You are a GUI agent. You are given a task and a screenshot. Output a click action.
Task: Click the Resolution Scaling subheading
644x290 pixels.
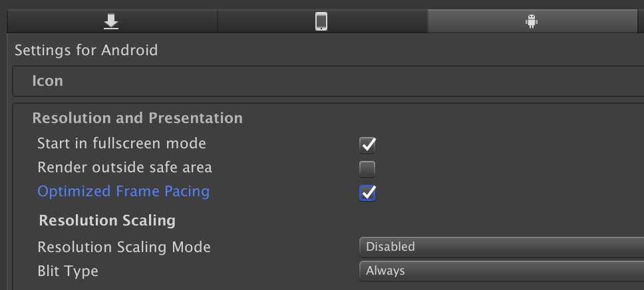tap(107, 220)
